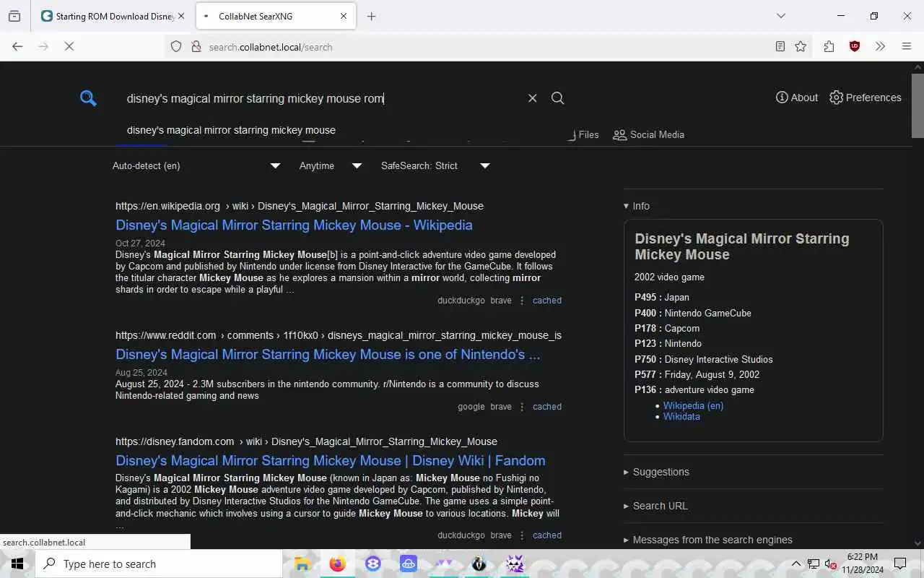Open the extensions puzzle icon
This screenshot has width=924, height=578.
pyautogui.click(x=829, y=46)
